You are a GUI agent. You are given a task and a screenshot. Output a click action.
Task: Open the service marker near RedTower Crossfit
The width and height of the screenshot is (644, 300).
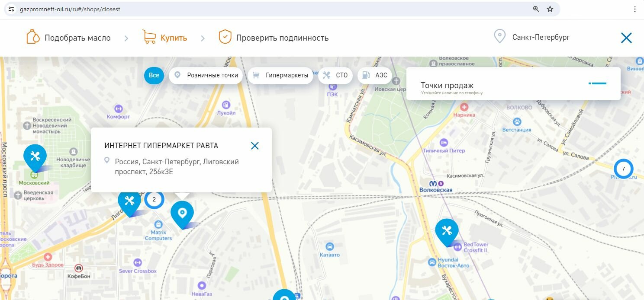coord(447,232)
